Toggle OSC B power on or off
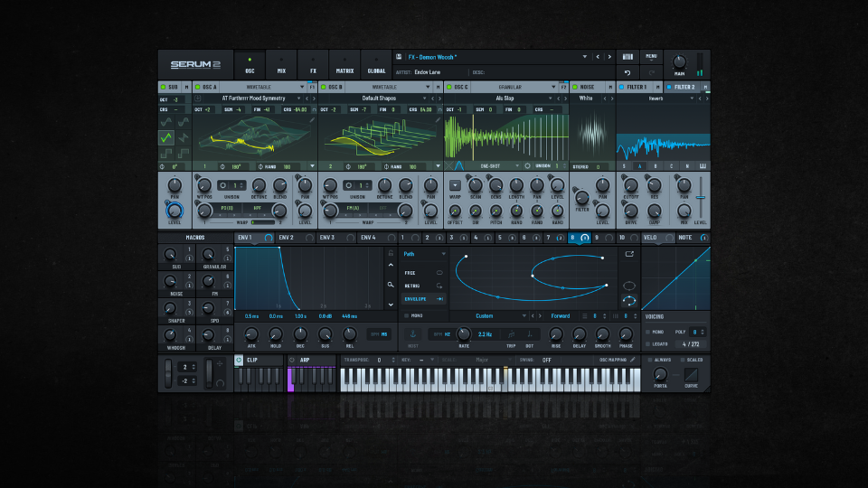 click(x=324, y=87)
